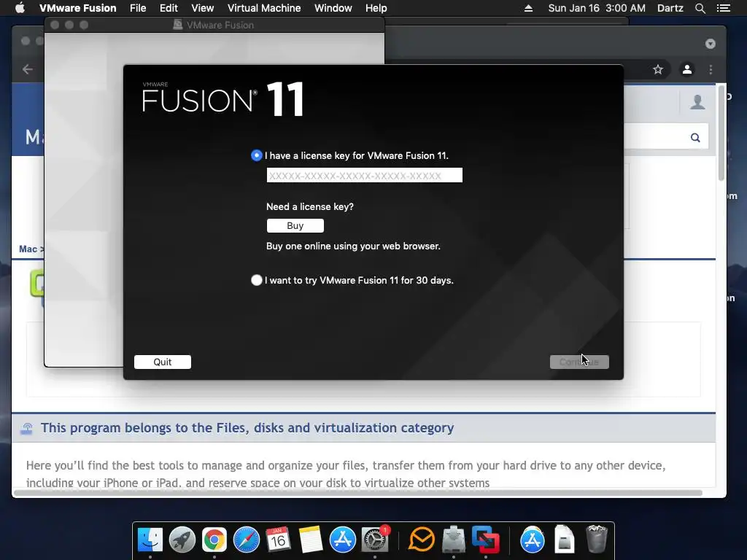
Task: Open Spotlight search in menu bar
Action: pos(700,8)
